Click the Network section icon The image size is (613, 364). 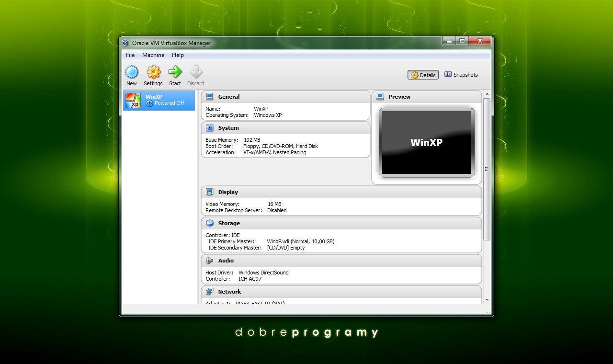point(209,292)
